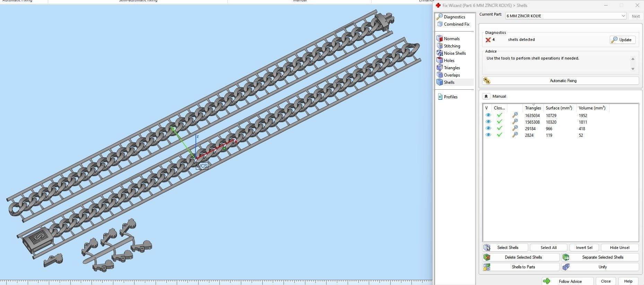Viewport: 644px width, 285px height.
Task: Open the Profiles page icon
Action: pyautogui.click(x=440, y=97)
